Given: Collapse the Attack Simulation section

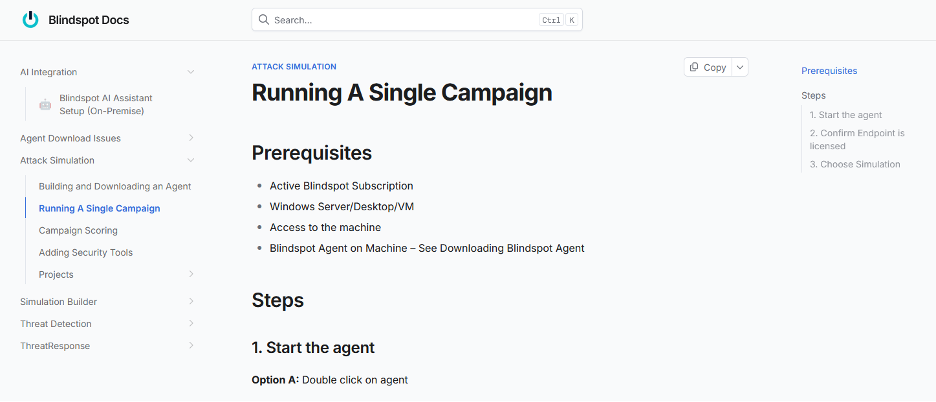Looking at the screenshot, I should (191, 160).
